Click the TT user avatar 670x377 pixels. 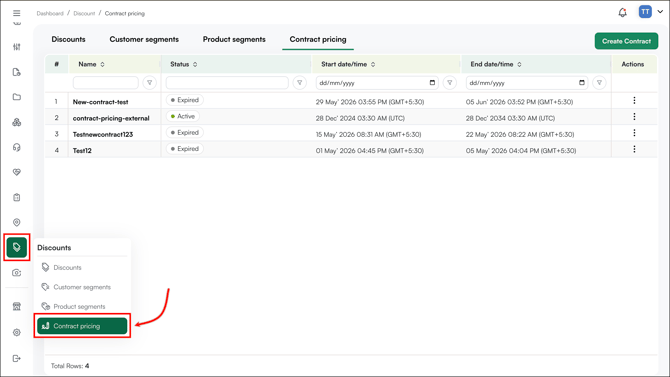pyautogui.click(x=645, y=12)
